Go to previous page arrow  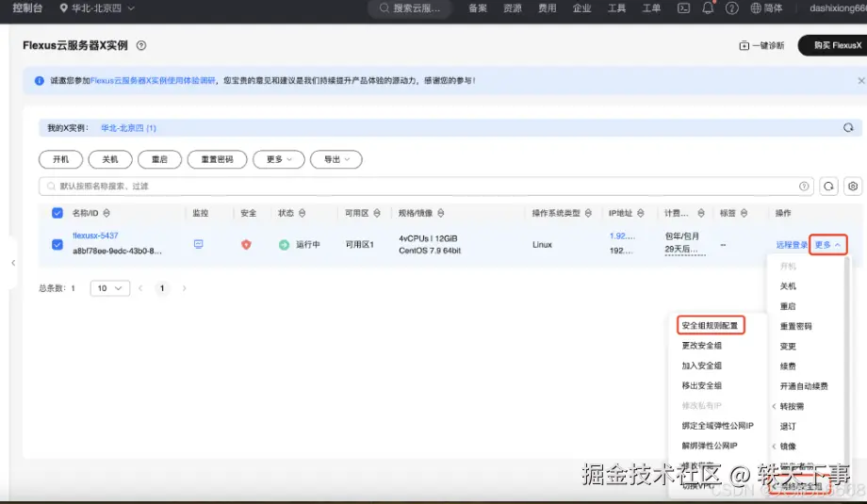[x=140, y=288]
